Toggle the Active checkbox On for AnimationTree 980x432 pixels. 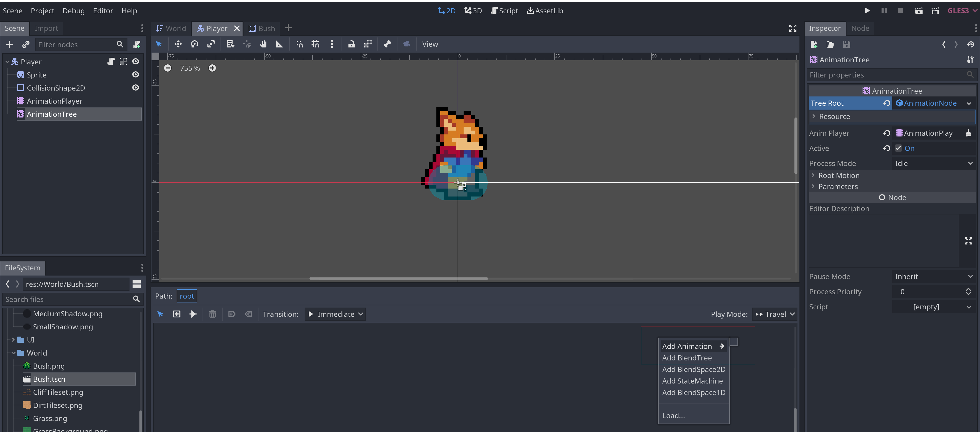click(898, 148)
